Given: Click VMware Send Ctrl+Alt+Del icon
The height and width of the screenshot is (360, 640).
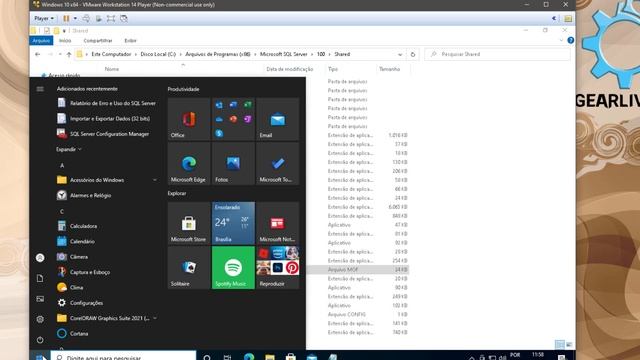Looking at the screenshot, I should (86, 18).
